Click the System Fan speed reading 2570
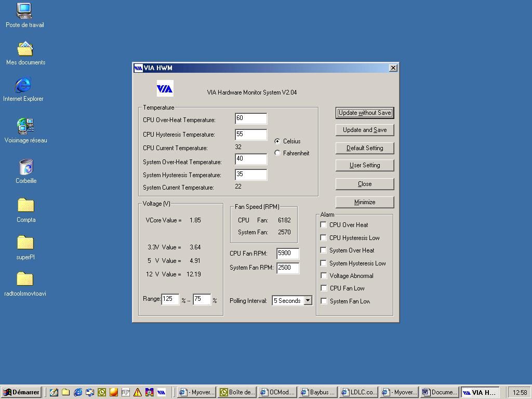 (x=284, y=232)
